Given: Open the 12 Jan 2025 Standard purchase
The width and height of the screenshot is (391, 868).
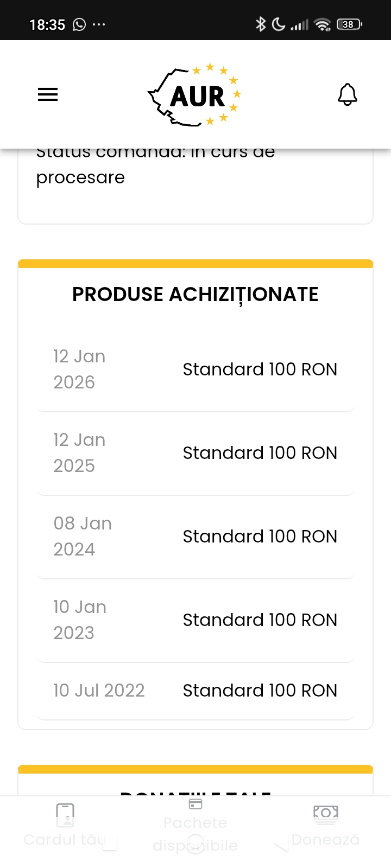Looking at the screenshot, I should (x=195, y=453).
